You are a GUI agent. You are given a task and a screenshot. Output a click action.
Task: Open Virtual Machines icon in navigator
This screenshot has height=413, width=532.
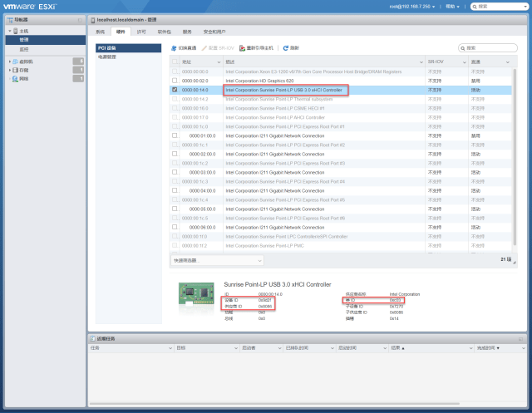[15, 61]
